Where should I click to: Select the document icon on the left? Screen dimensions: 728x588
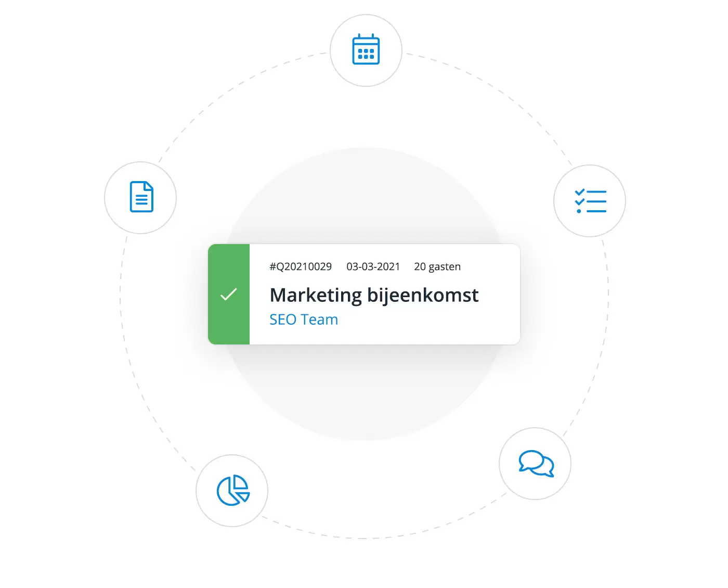pos(140,198)
